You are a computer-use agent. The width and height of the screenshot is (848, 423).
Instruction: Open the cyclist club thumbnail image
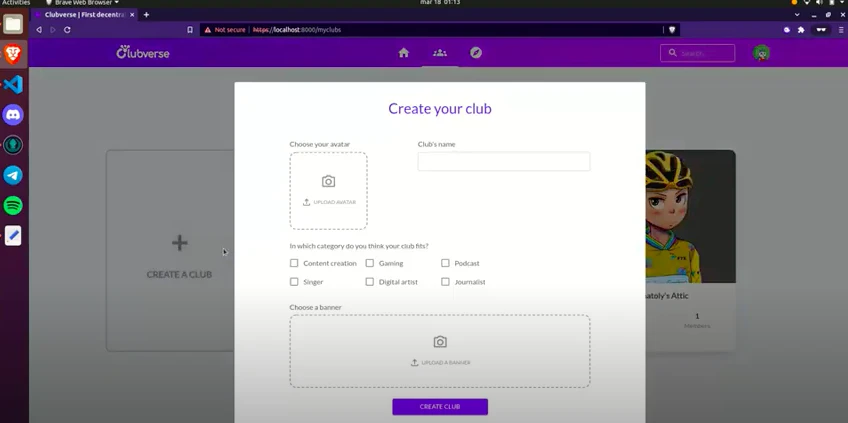691,216
